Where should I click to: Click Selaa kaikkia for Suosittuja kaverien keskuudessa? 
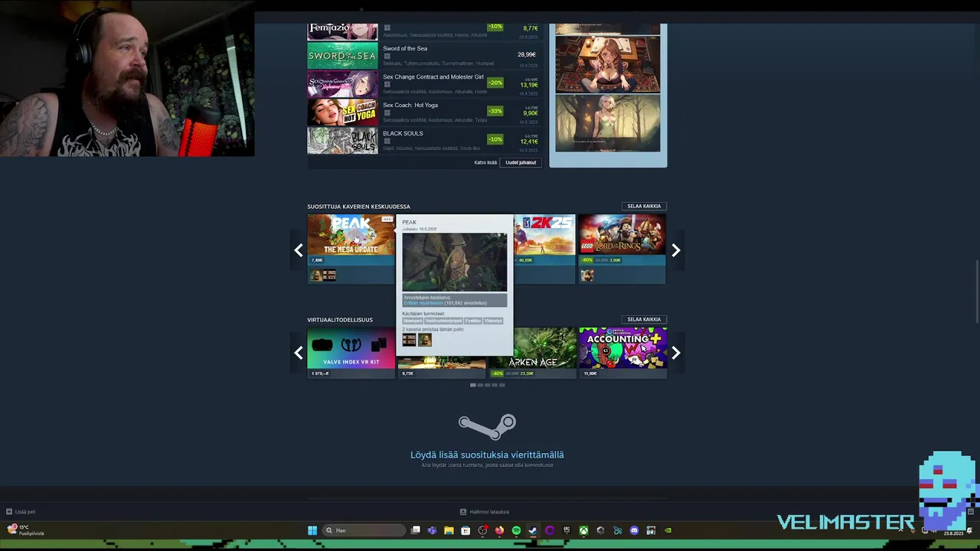[644, 206]
